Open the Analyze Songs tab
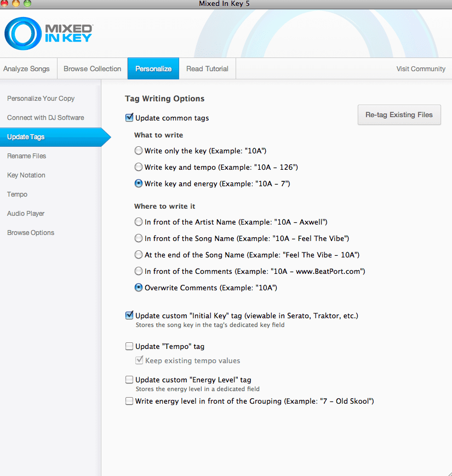Screen dimensions: 452x476 coord(26,69)
